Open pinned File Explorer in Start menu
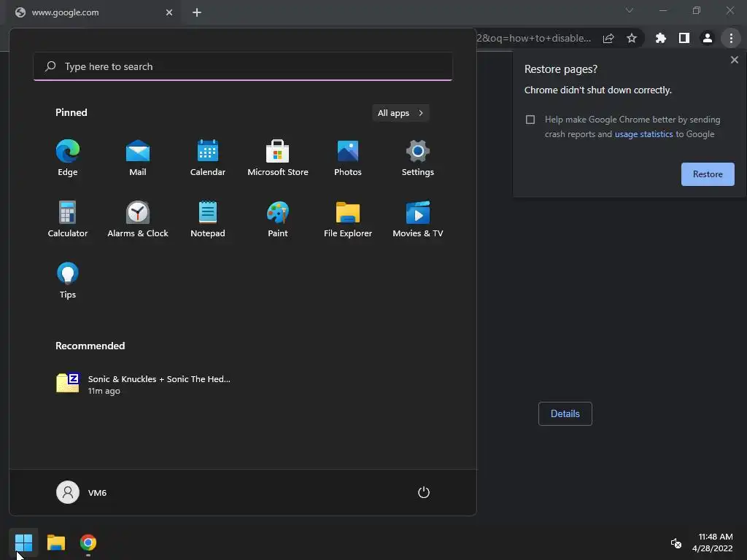The height and width of the screenshot is (560, 747). pos(348,219)
